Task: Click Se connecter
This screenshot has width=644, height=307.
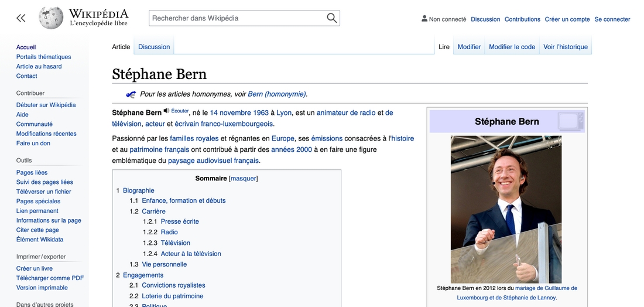Action: [x=612, y=19]
